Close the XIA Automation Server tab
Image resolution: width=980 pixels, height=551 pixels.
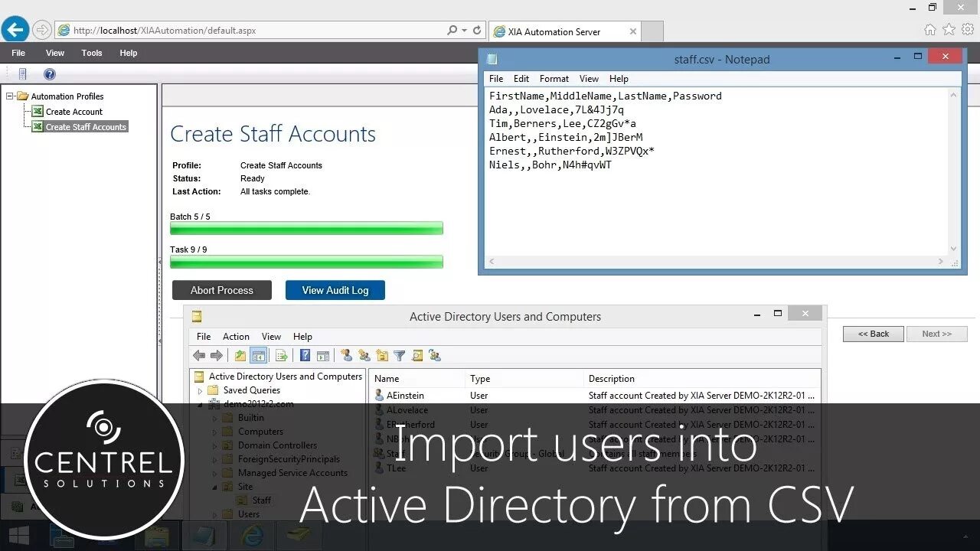[x=633, y=31]
